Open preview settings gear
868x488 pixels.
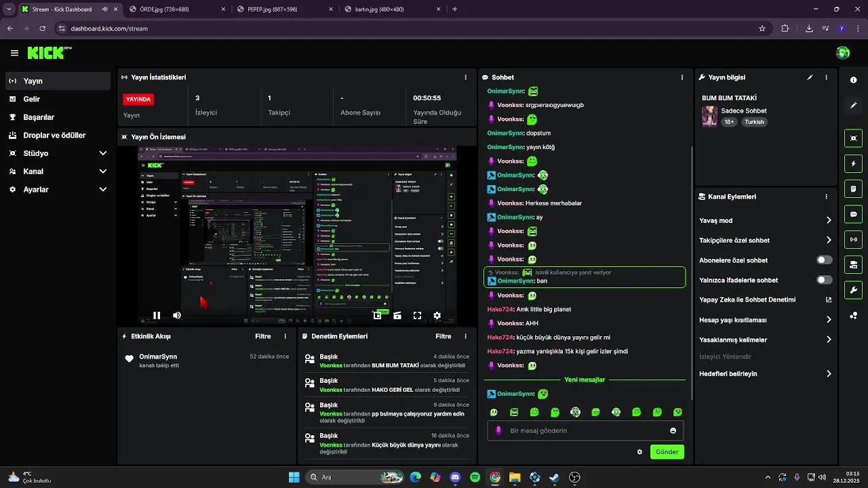coord(437,315)
